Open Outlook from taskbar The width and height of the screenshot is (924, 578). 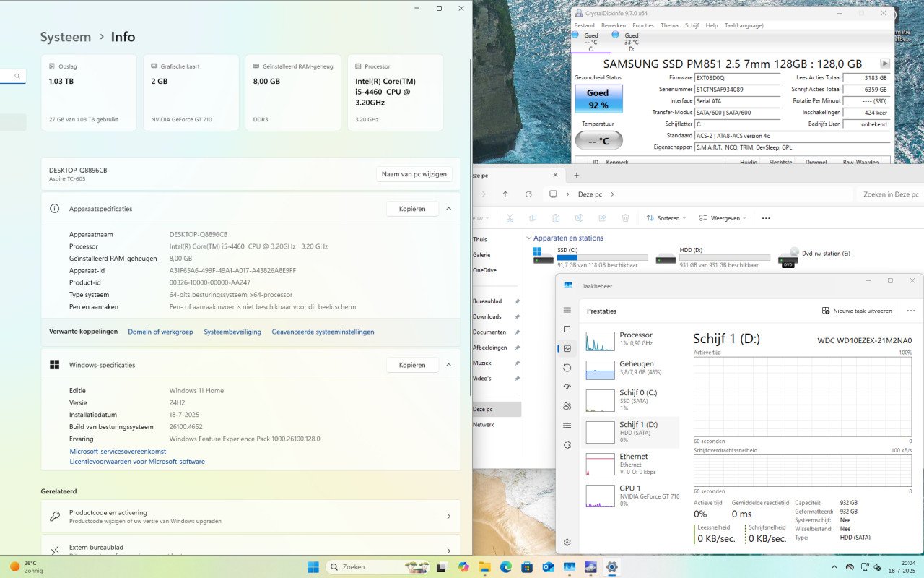point(548,567)
